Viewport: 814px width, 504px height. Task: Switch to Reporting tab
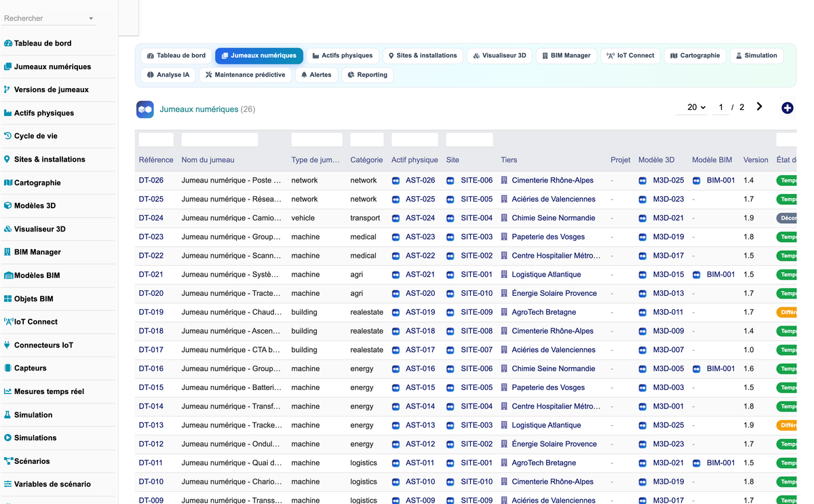point(367,75)
